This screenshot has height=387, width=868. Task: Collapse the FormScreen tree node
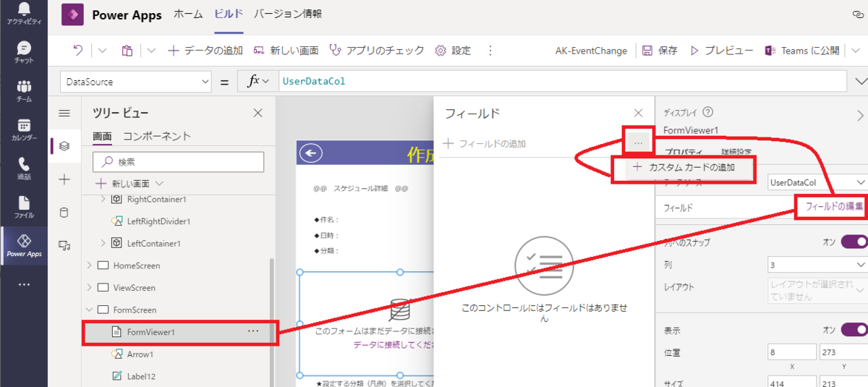point(89,310)
